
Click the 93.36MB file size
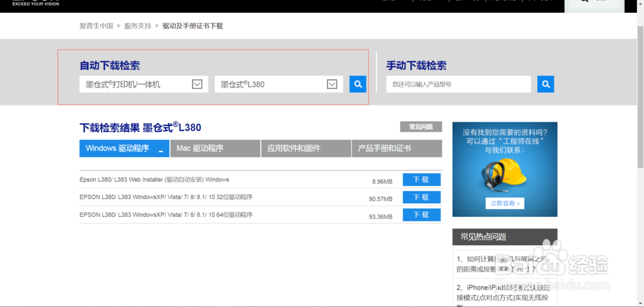click(x=381, y=216)
